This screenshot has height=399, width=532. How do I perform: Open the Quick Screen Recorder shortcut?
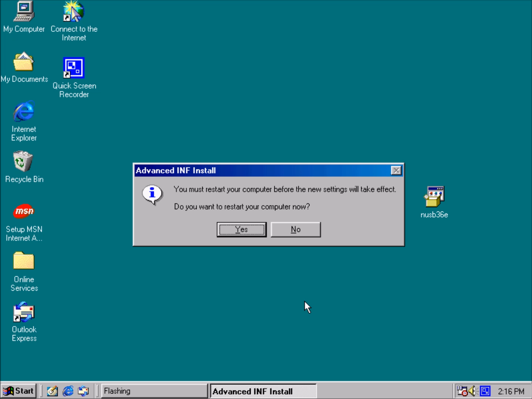74,68
